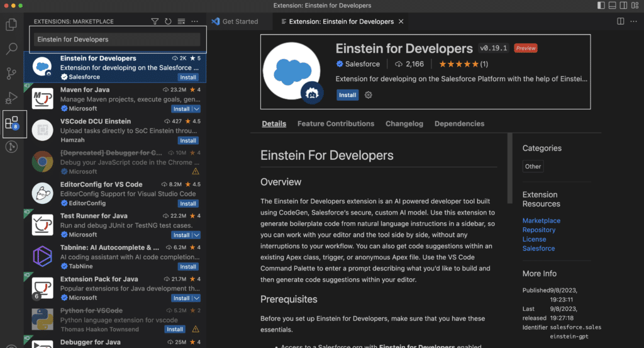Open the Repository link under Extension Resources

(x=538, y=230)
